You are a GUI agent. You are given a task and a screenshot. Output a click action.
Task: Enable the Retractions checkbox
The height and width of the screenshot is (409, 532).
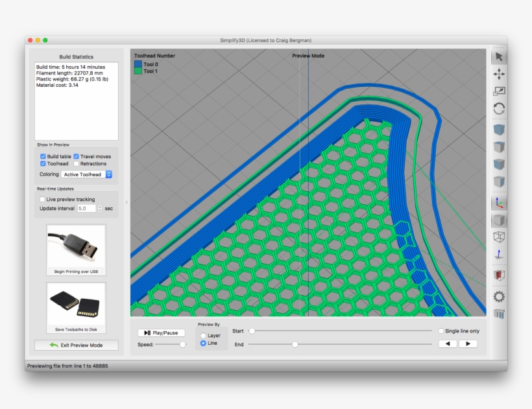(77, 163)
